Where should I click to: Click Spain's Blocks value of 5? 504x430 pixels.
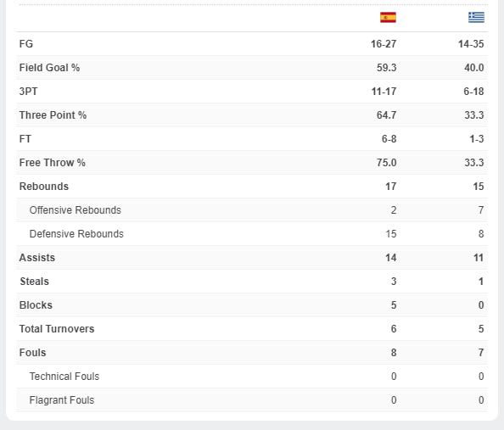[x=394, y=305]
